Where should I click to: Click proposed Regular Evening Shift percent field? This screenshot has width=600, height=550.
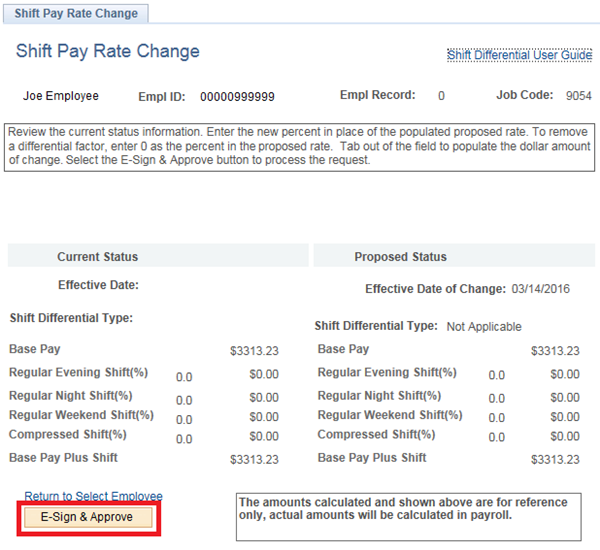[x=496, y=376]
